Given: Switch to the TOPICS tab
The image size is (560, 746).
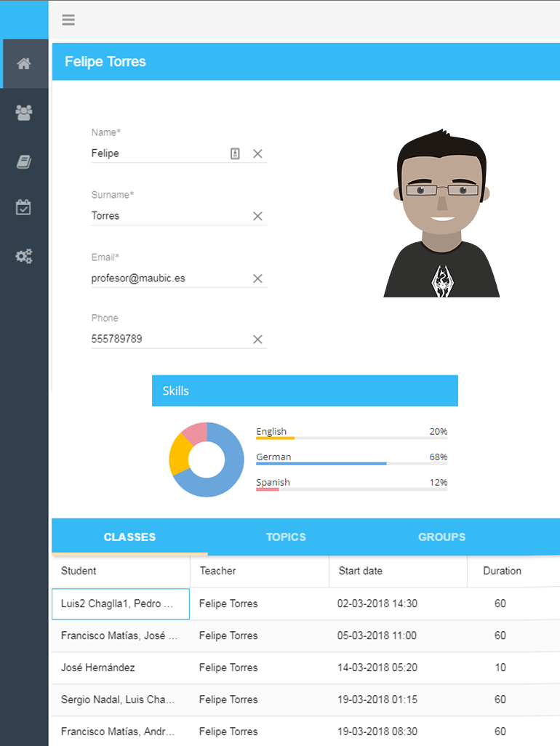Looking at the screenshot, I should 286,537.
